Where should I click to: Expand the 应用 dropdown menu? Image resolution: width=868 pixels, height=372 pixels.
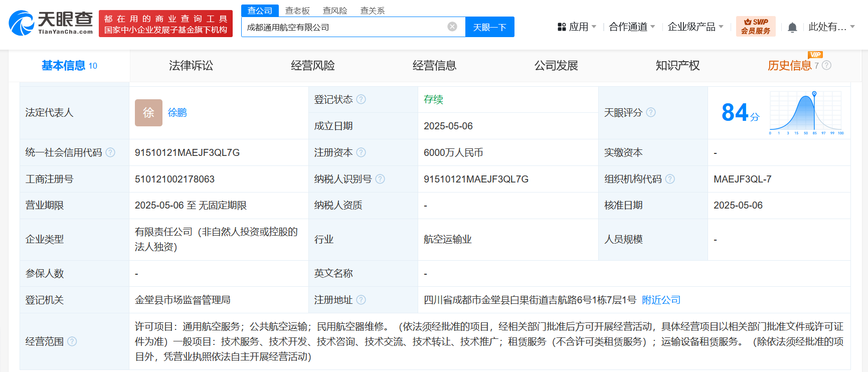click(577, 27)
